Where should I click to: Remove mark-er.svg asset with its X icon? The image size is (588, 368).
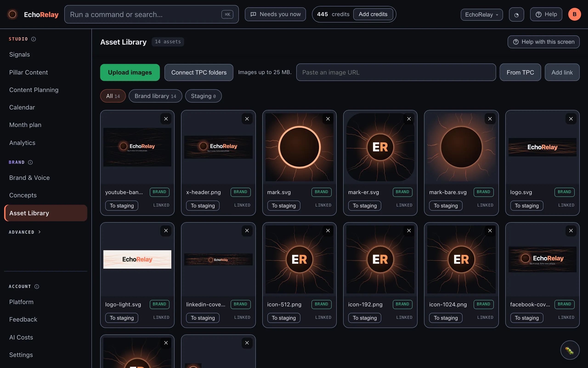click(x=409, y=119)
